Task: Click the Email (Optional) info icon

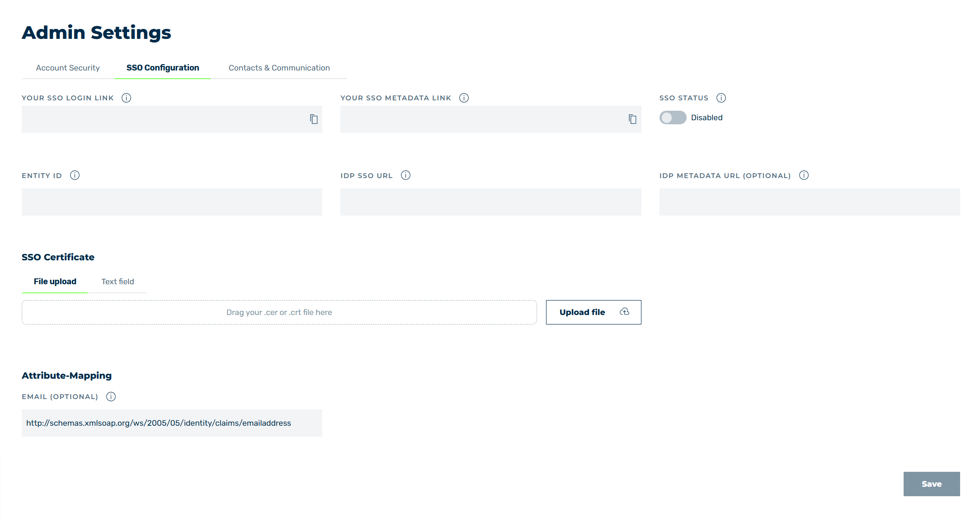Action: pos(111,397)
